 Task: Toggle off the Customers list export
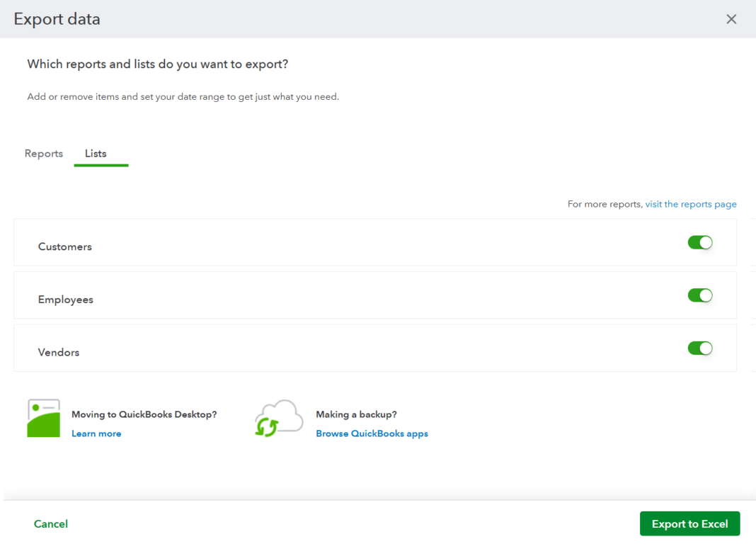(700, 242)
